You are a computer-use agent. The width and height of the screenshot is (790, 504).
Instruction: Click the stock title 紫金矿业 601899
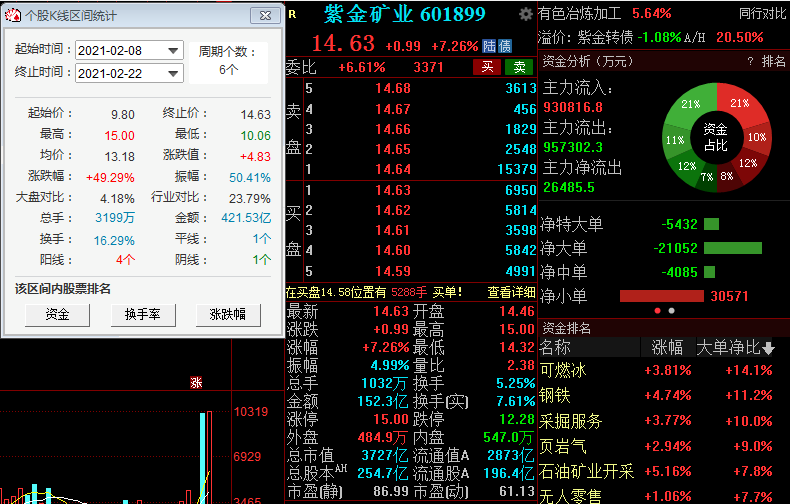tap(405, 14)
